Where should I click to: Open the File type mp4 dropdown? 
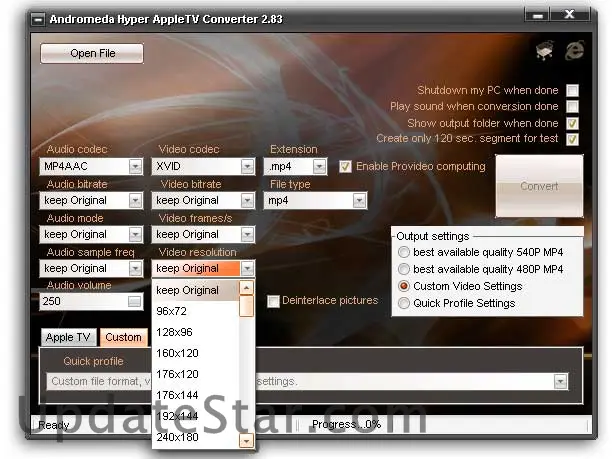click(x=359, y=201)
